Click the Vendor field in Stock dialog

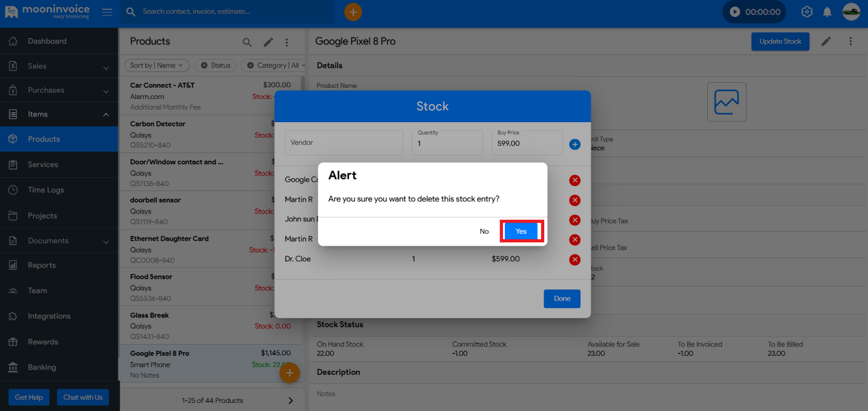pyautogui.click(x=344, y=143)
